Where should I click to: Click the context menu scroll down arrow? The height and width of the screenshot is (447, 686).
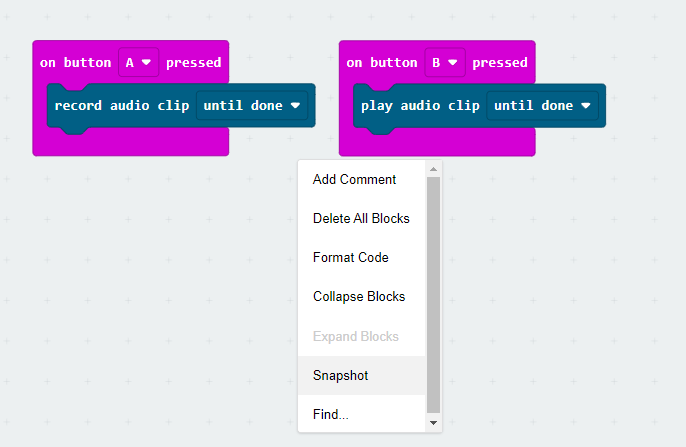tap(433, 423)
